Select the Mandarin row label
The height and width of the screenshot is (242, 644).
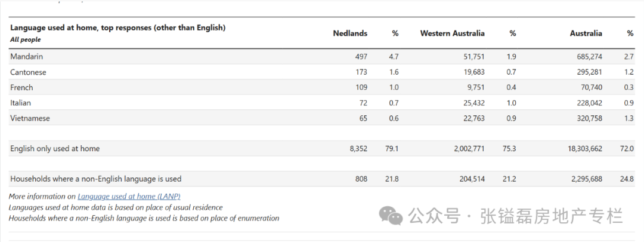[27, 57]
